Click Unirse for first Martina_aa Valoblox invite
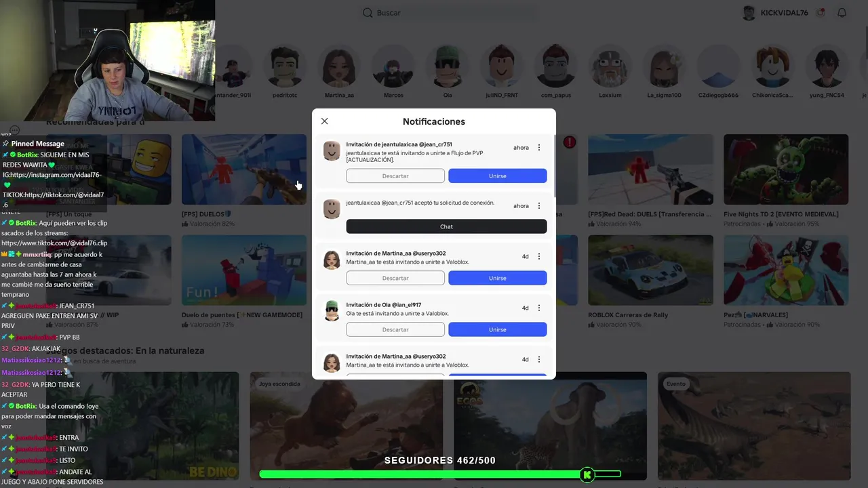868x488 pixels. 498,278
